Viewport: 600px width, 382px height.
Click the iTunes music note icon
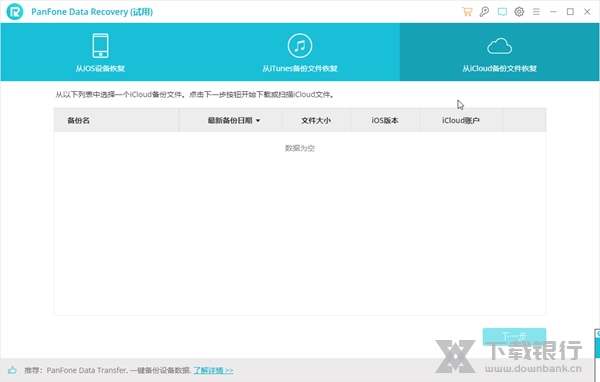[x=300, y=46]
